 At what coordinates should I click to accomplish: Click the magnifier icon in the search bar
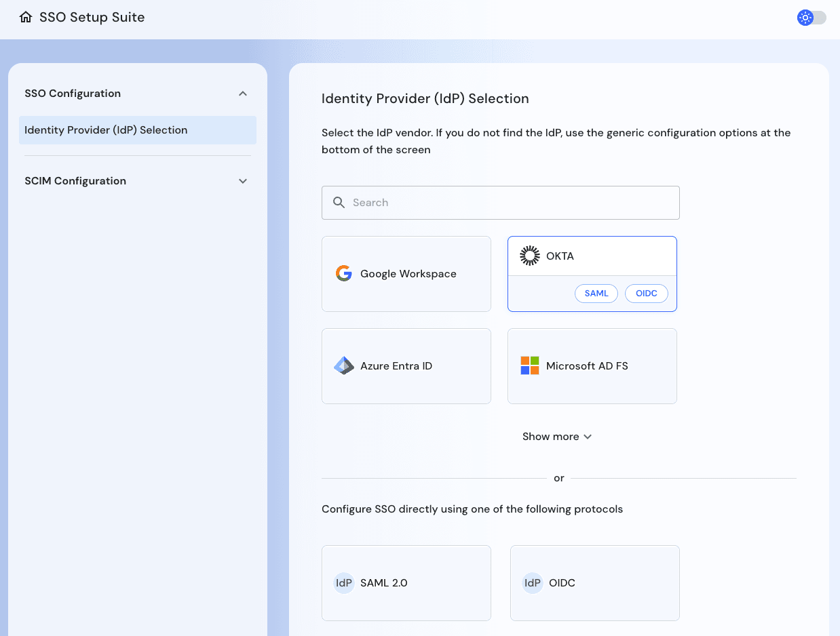click(x=339, y=202)
